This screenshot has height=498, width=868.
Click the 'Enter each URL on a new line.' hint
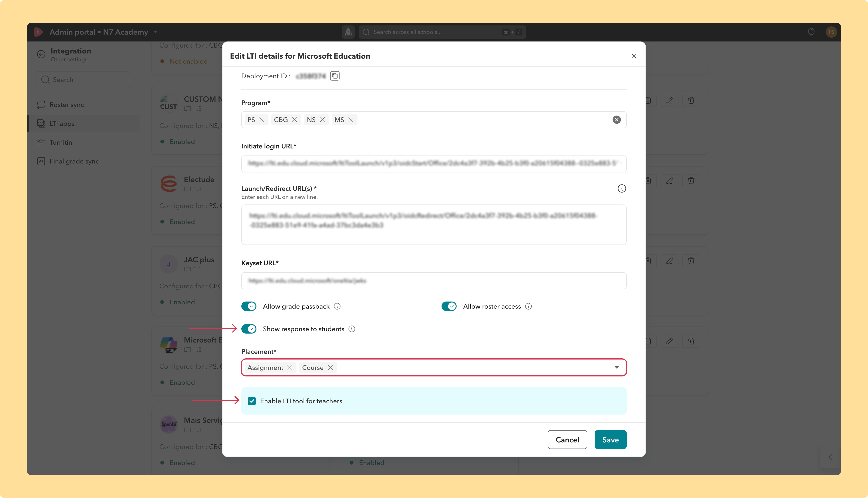pos(279,197)
